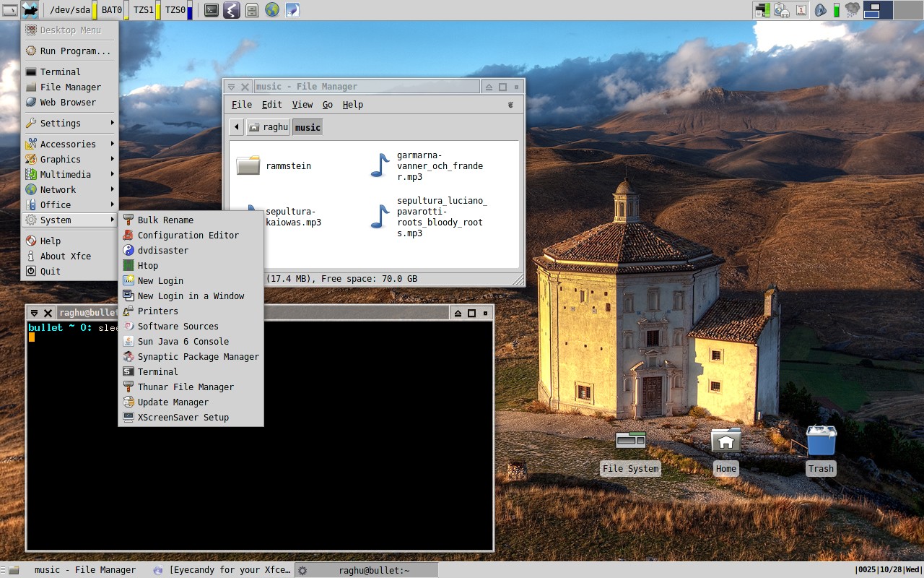
Task: Open the Trash desktop icon
Action: click(821, 452)
